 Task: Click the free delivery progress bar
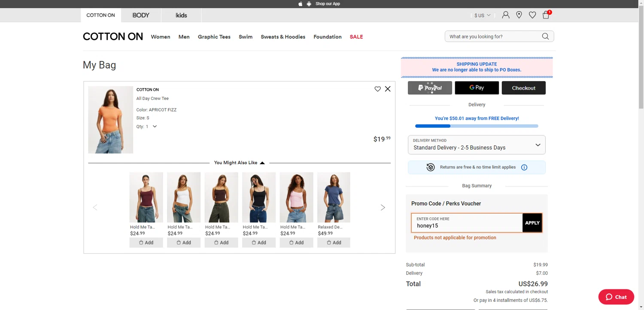coord(477,126)
